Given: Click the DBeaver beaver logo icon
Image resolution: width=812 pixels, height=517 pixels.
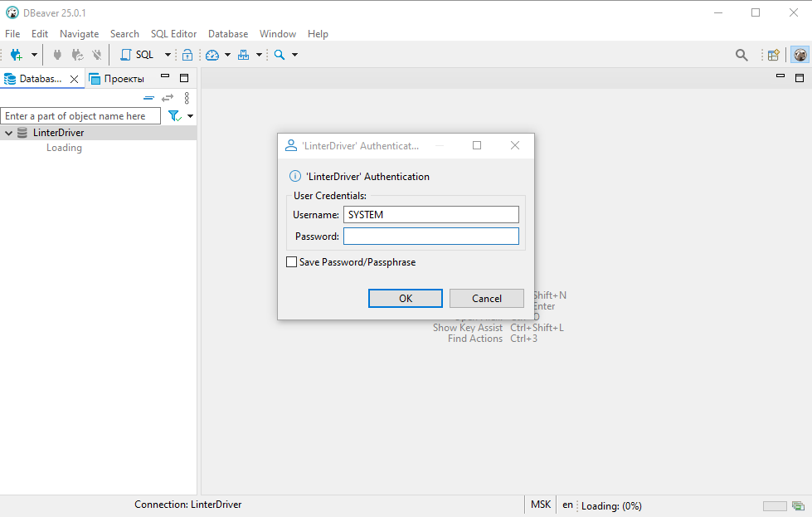Looking at the screenshot, I should click(799, 54).
